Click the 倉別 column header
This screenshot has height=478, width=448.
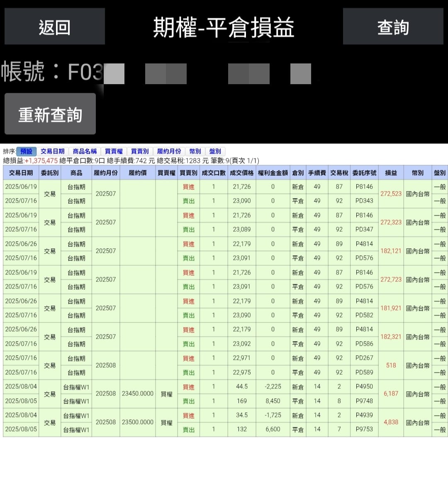[x=298, y=173]
